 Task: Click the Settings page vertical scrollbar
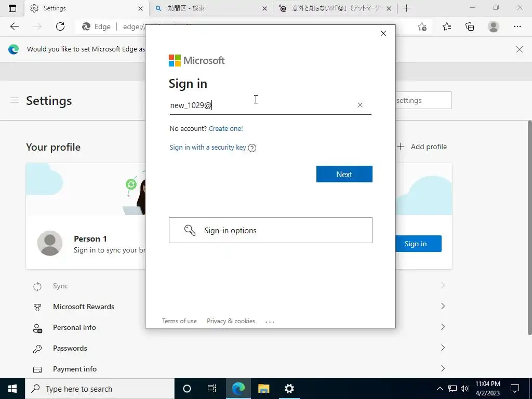(529, 228)
